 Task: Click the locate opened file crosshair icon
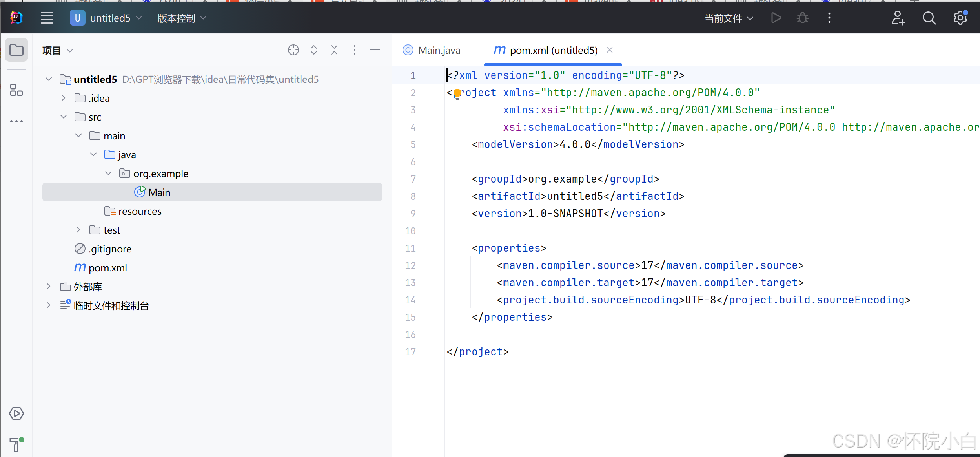click(293, 50)
